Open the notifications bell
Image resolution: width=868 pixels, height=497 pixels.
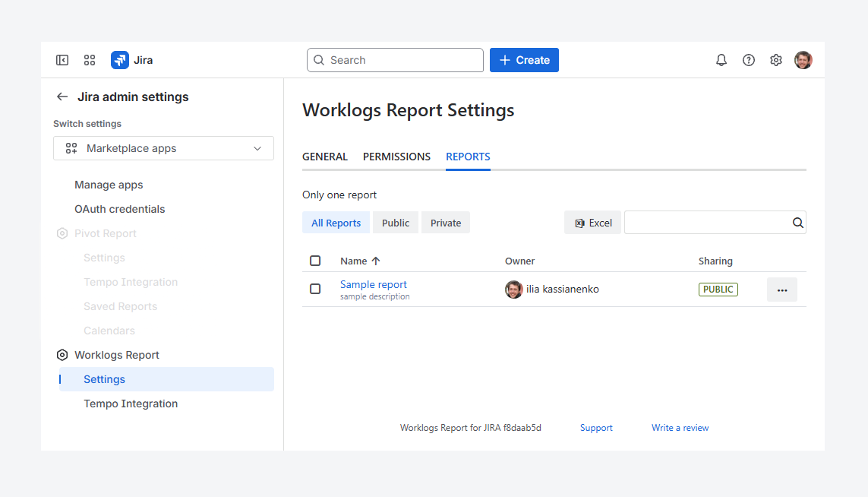tap(721, 60)
